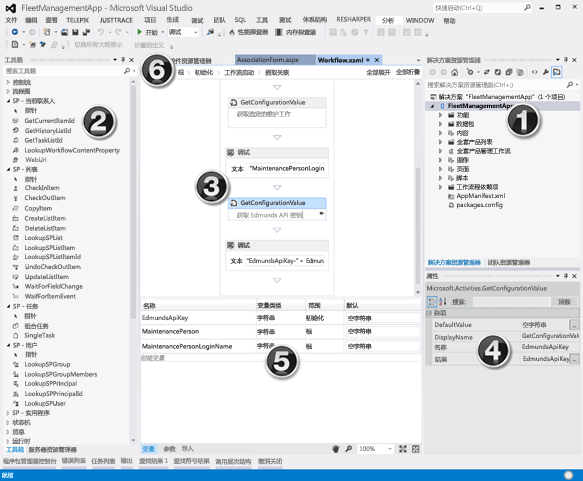
Task: Close the Workflow.xaml tab with its X
Action: click(x=377, y=60)
